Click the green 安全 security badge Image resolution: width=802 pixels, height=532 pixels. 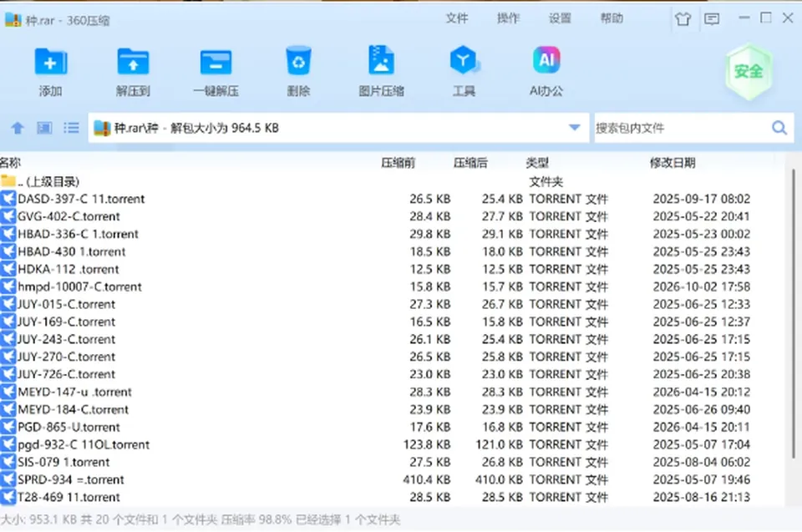tap(749, 72)
